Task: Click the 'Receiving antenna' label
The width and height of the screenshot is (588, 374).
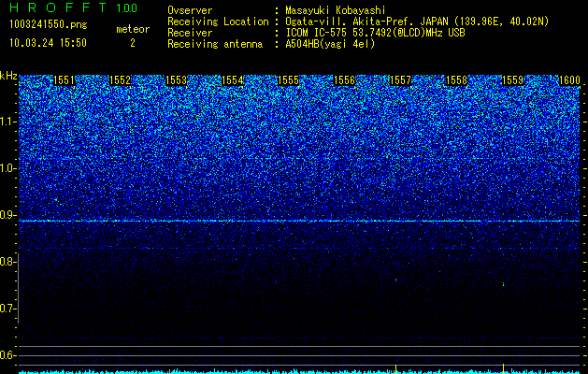Action: 215,44
